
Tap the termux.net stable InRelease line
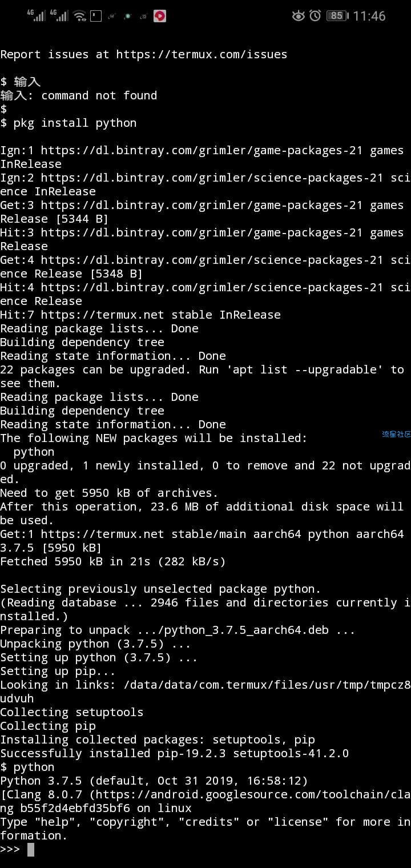[140, 315]
